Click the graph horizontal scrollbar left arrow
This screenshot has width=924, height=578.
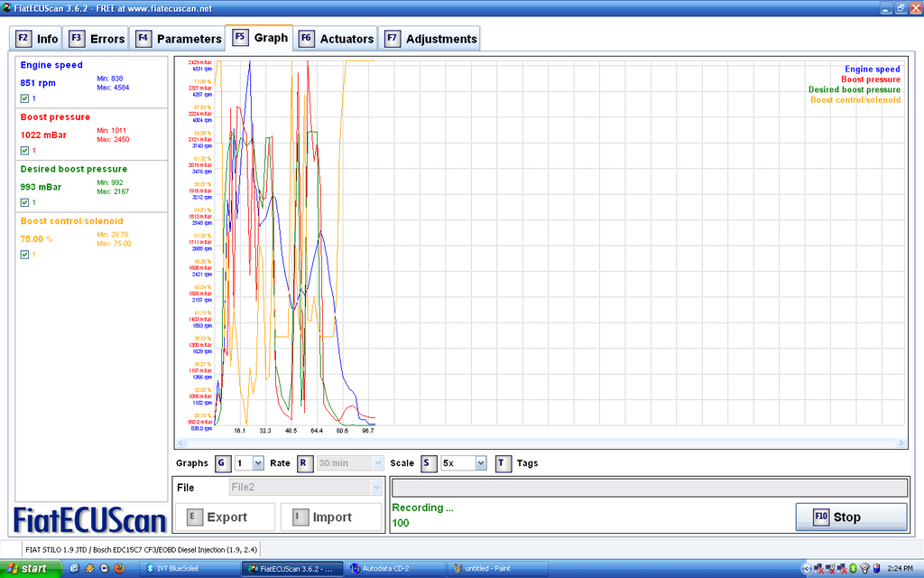180,443
